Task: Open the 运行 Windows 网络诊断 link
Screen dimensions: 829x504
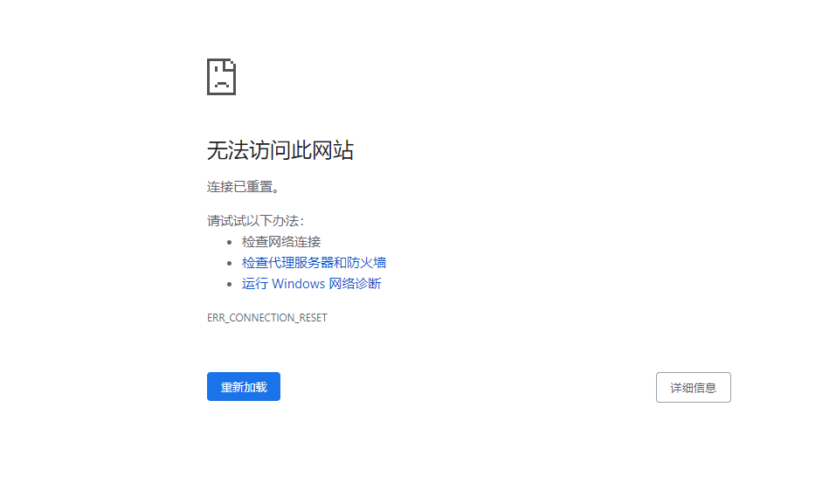Action: (311, 284)
